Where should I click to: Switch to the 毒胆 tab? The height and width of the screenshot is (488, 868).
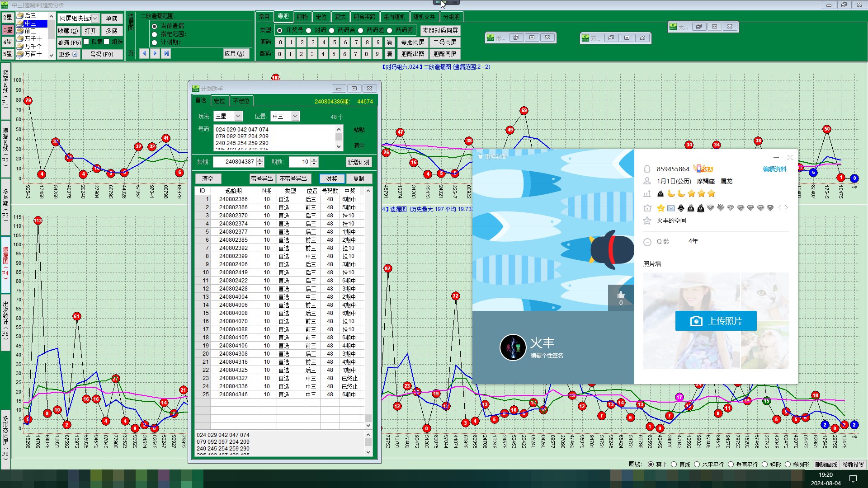point(283,16)
